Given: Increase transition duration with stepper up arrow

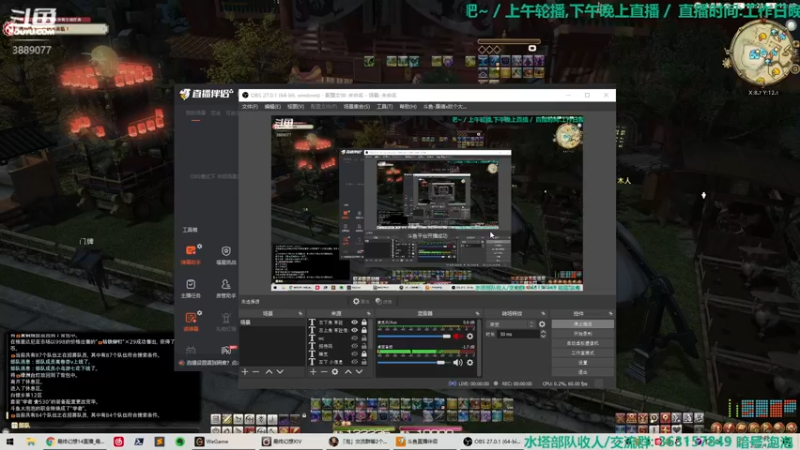Looking at the screenshot, I should pos(543,332).
